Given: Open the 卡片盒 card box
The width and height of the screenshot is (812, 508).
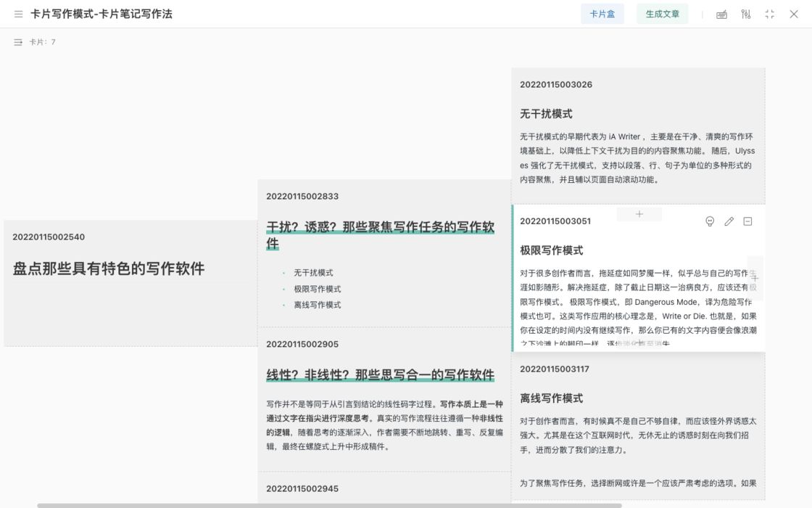Looking at the screenshot, I should 602,14.
